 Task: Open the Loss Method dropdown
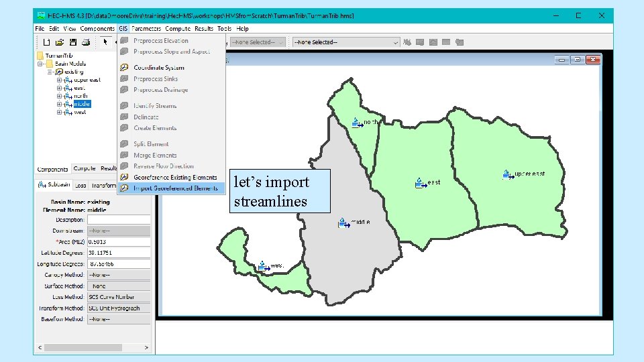pyautogui.click(x=119, y=297)
